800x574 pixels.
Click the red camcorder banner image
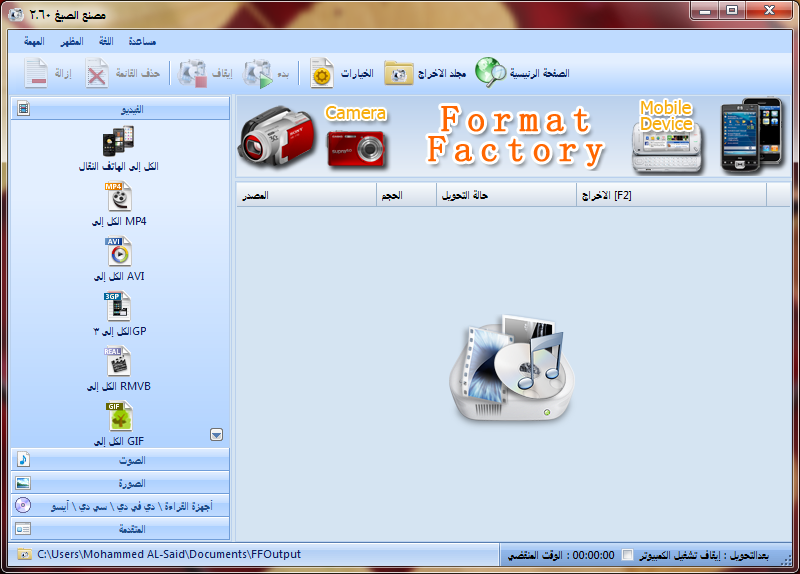pos(276,136)
